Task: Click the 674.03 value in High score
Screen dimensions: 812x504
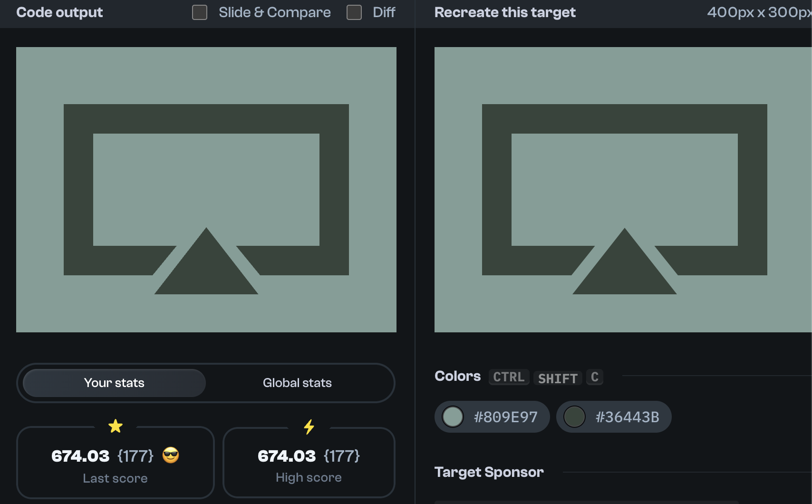Action: tap(287, 456)
